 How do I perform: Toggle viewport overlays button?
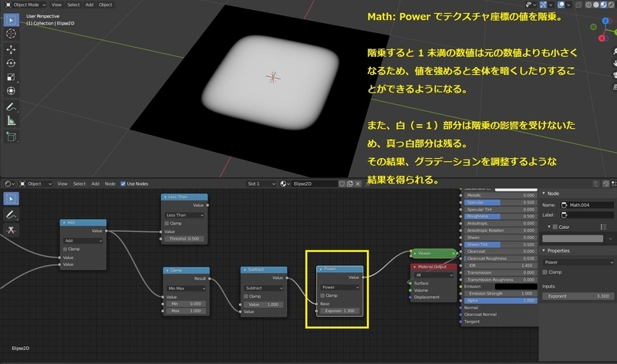(561, 5)
